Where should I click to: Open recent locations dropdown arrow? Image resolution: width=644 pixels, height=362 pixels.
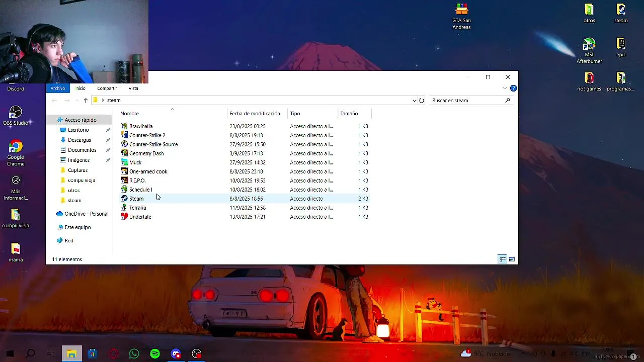[77, 101]
